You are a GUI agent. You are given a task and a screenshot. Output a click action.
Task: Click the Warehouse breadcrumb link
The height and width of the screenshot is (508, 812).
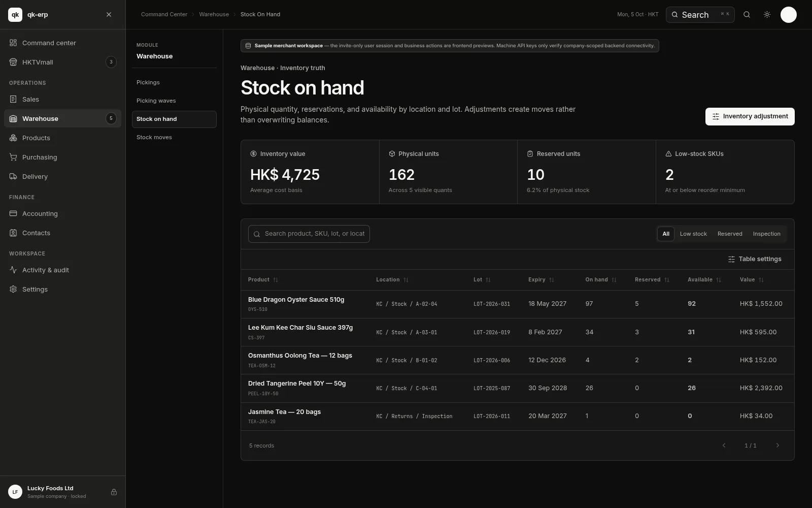(x=214, y=14)
